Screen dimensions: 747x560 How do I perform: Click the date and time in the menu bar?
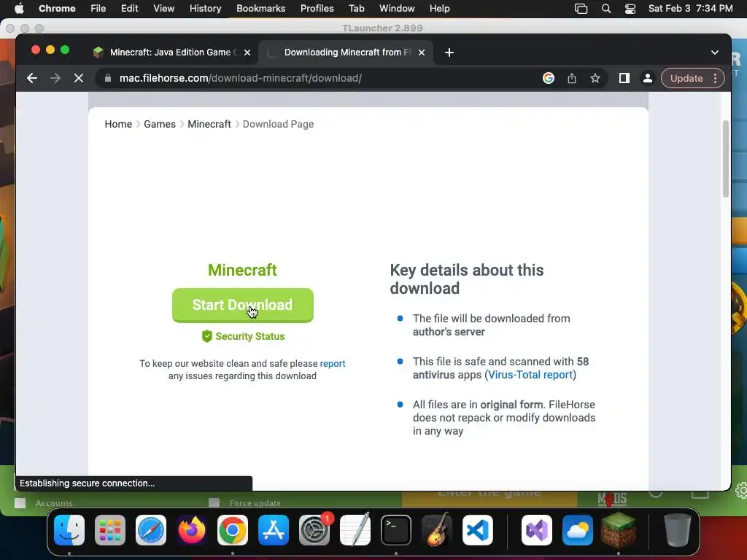tap(690, 9)
